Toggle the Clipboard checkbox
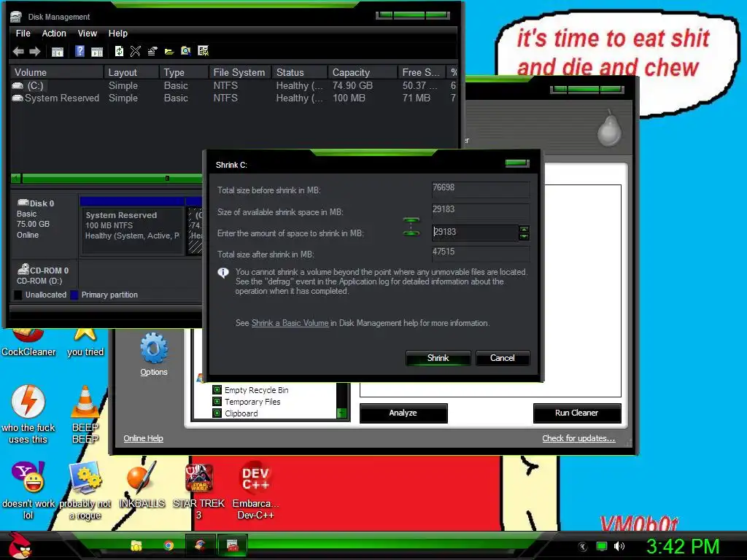Viewport: 747px width, 560px height. pyautogui.click(x=217, y=413)
